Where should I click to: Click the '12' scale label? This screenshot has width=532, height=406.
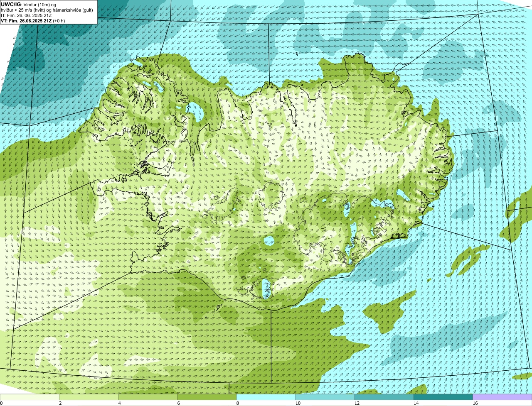click(x=357, y=403)
